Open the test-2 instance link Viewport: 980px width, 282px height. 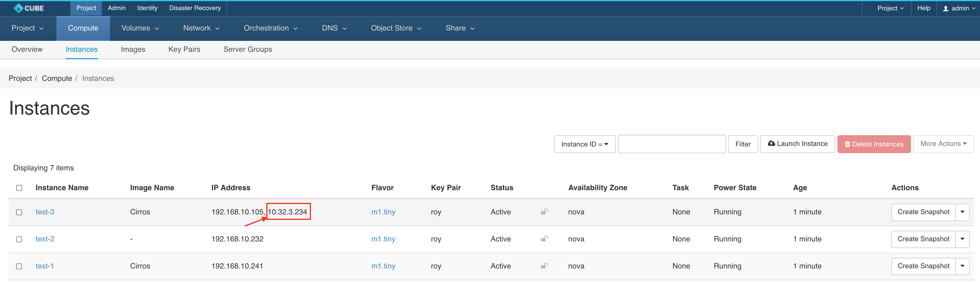point(45,239)
